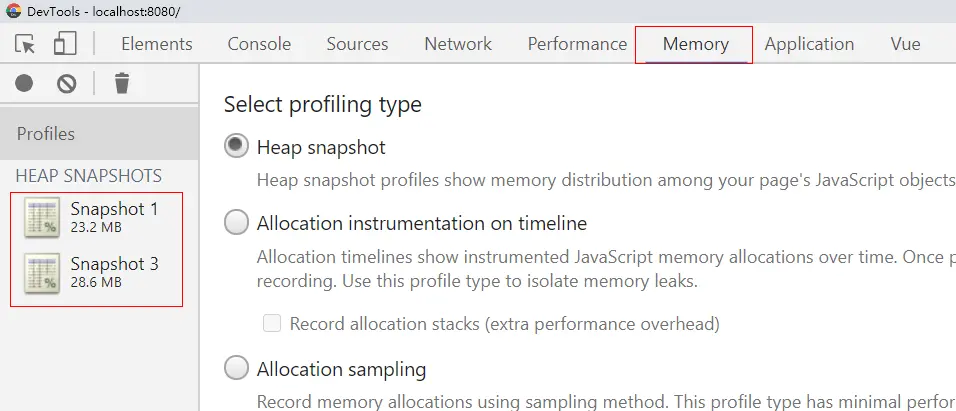The image size is (956, 411).
Task: Click the clear all profiles icon
Action: click(x=67, y=84)
